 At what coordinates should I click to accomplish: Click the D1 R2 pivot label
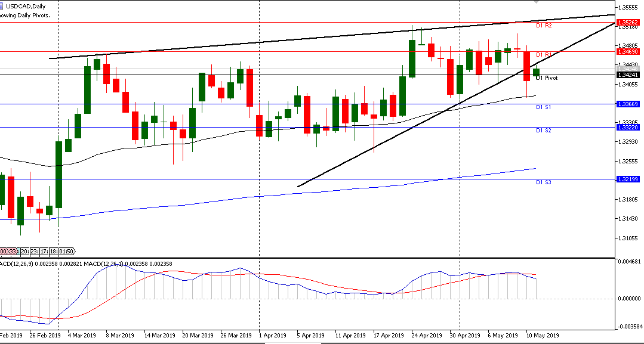coord(544,26)
